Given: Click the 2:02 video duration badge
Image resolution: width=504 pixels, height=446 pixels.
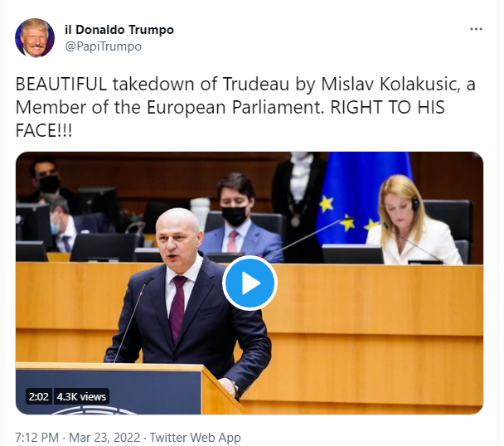Looking at the screenshot, I should point(38,396).
